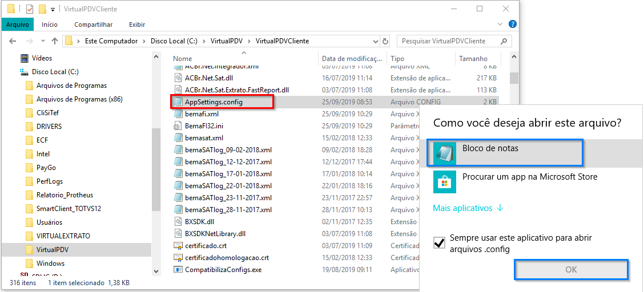Viewport: 644px width, 292px height.
Task: Select the VIRTUALEXTRATO folder
Action: click(x=63, y=236)
